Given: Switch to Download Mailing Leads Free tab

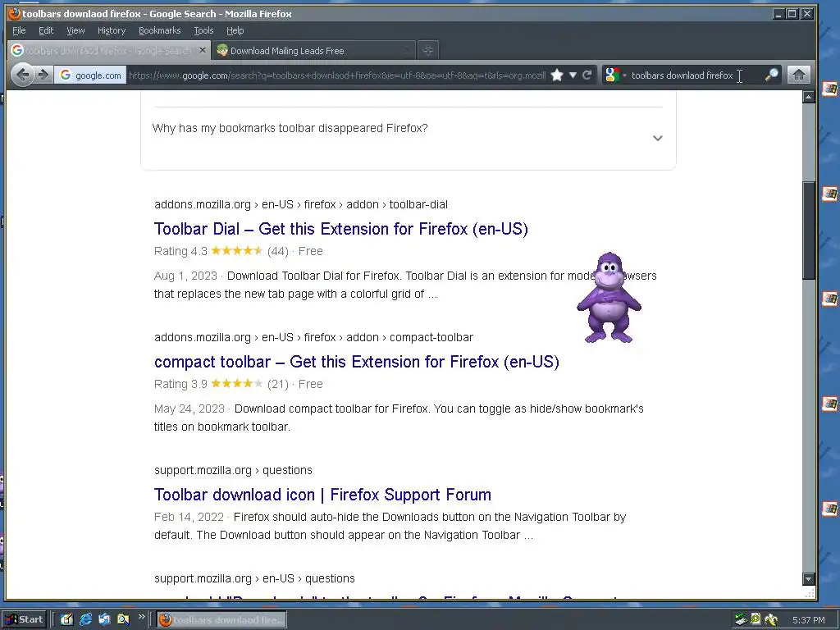Looking at the screenshot, I should coord(314,50).
